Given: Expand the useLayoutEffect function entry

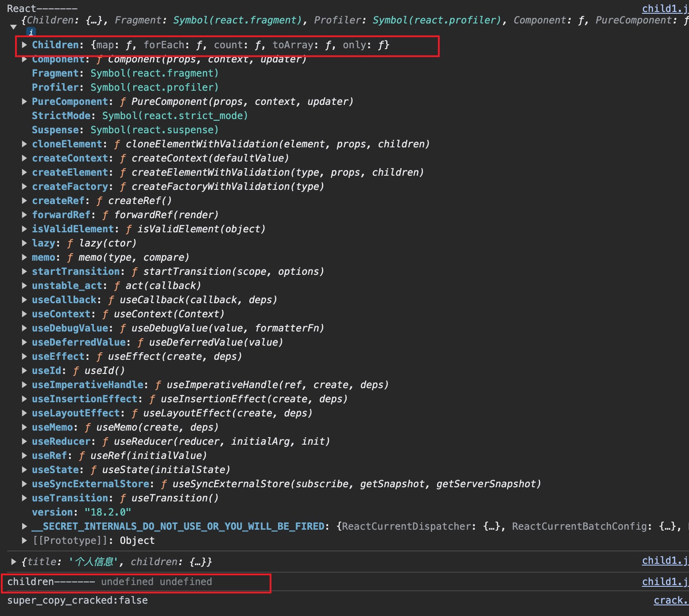Looking at the screenshot, I should coord(25,413).
